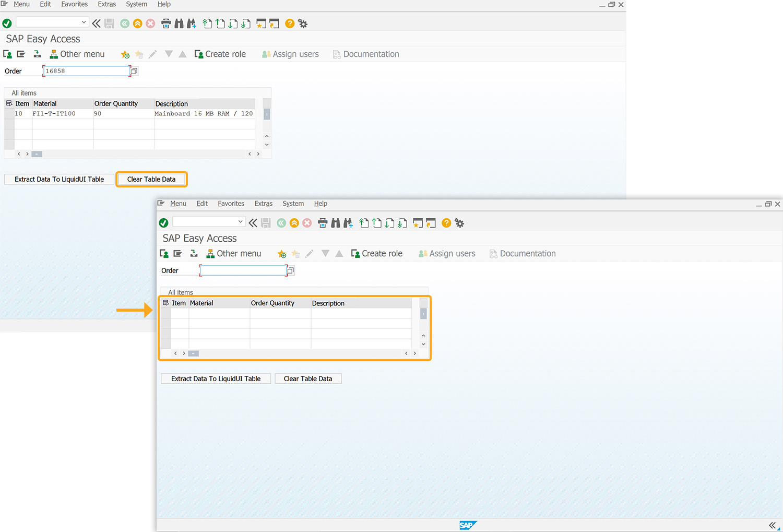The height and width of the screenshot is (532, 783).
Task: Open command field dropdown in back window
Action: pyautogui.click(x=84, y=22)
